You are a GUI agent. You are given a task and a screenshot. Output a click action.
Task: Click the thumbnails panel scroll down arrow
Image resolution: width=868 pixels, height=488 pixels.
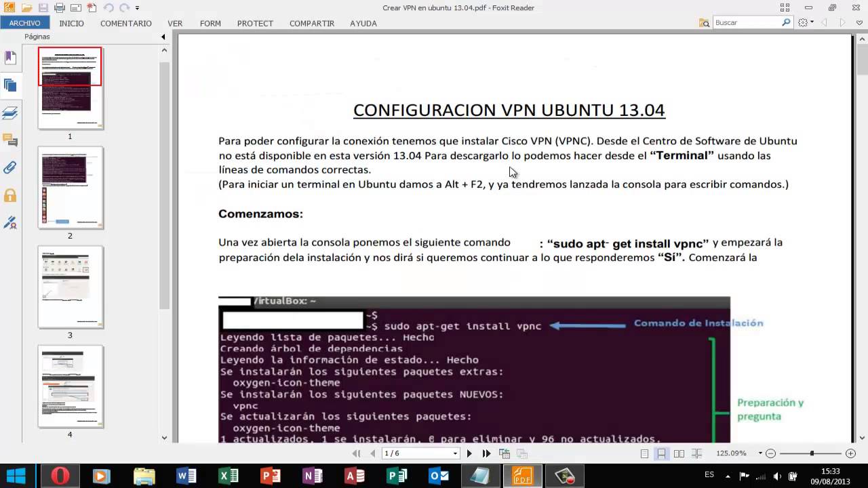coord(164,437)
